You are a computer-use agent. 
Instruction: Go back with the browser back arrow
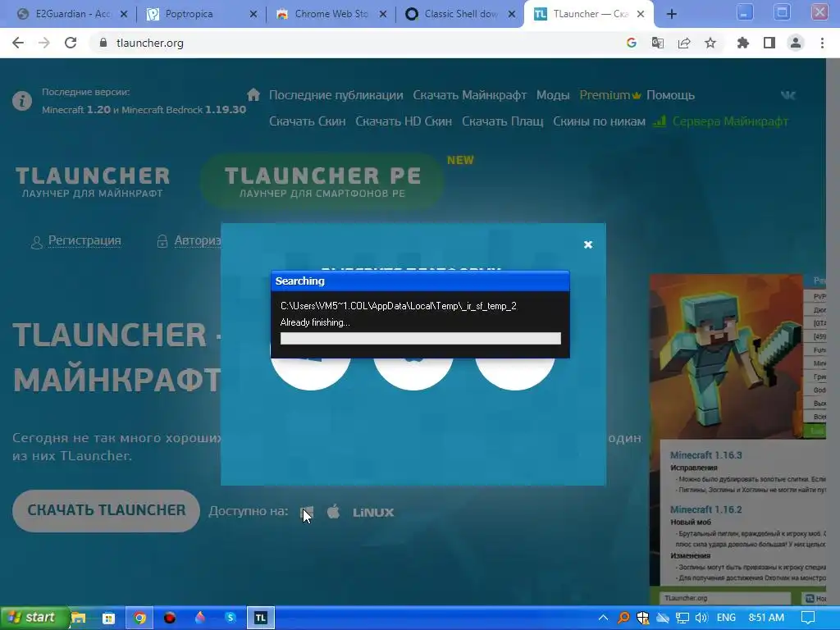coord(18,43)
